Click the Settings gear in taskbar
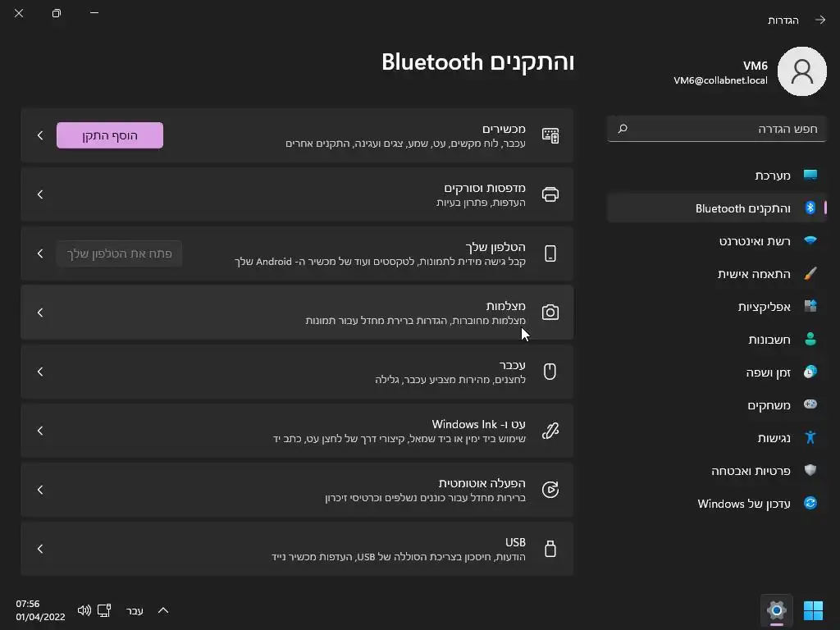Image resolution: width=840 pixels, height=630 pixels. pos(776,610)
